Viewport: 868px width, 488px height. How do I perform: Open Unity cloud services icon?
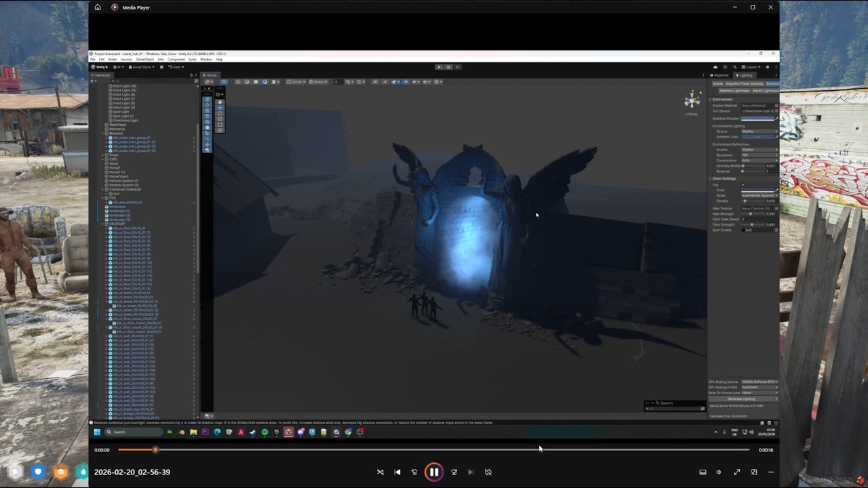pos(715,67)
